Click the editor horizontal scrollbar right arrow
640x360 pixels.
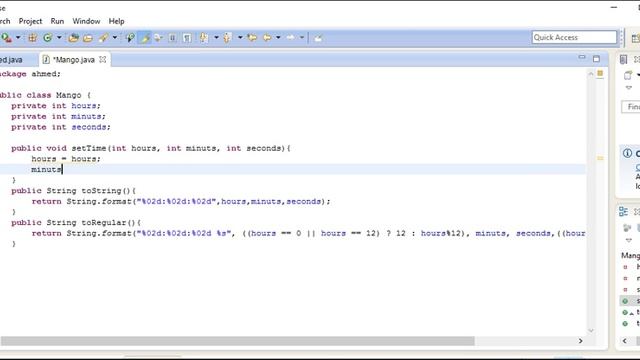[x=580, y=341]
